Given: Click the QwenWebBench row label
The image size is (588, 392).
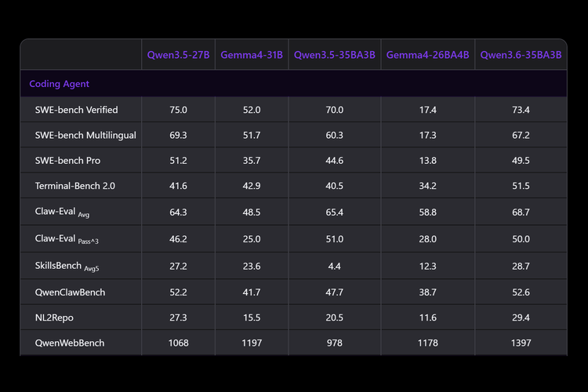Looking at the screenshot, I should pyautogui.click(x=70, y=343).
